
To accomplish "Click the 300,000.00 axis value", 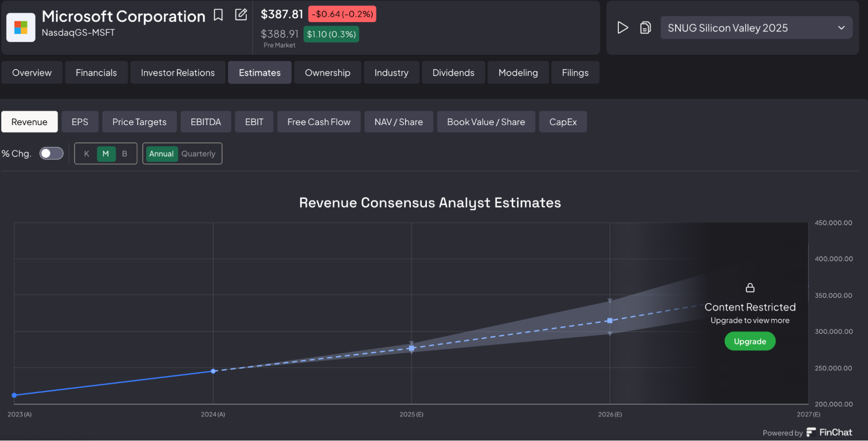I will tap(834, 332).
